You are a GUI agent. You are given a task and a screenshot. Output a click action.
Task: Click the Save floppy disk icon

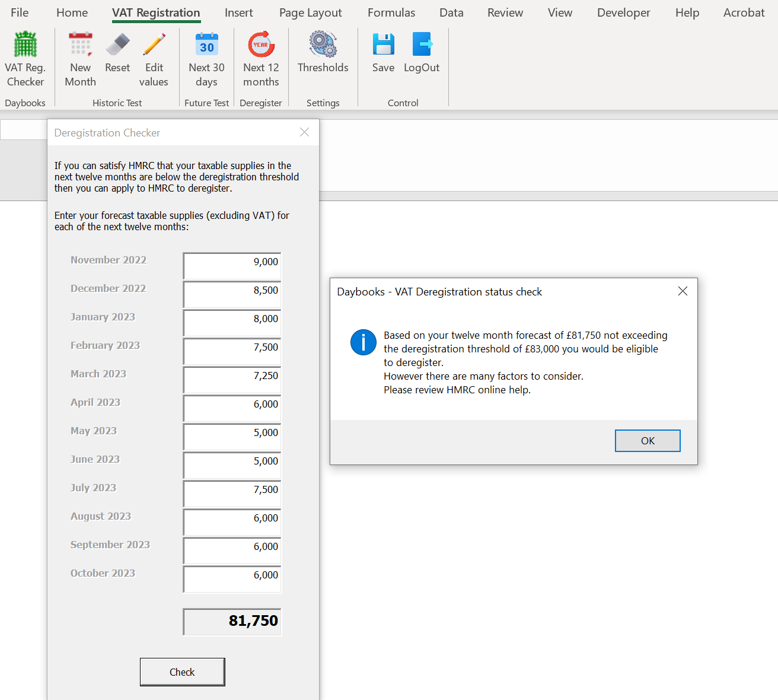click(x=383, y=45)
